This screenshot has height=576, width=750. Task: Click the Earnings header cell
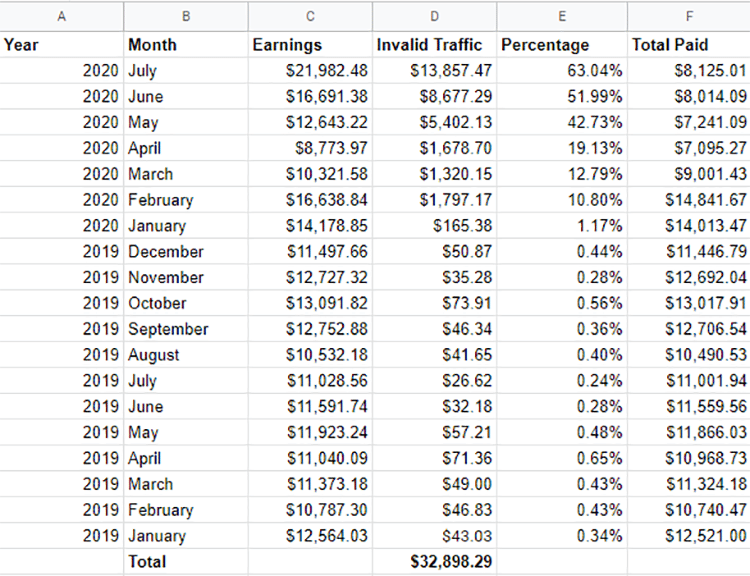coord(310,45)
